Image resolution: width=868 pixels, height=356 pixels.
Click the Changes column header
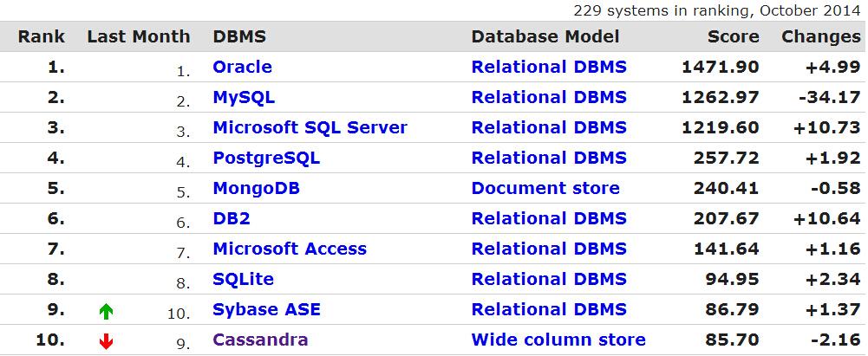click(820, 36)
